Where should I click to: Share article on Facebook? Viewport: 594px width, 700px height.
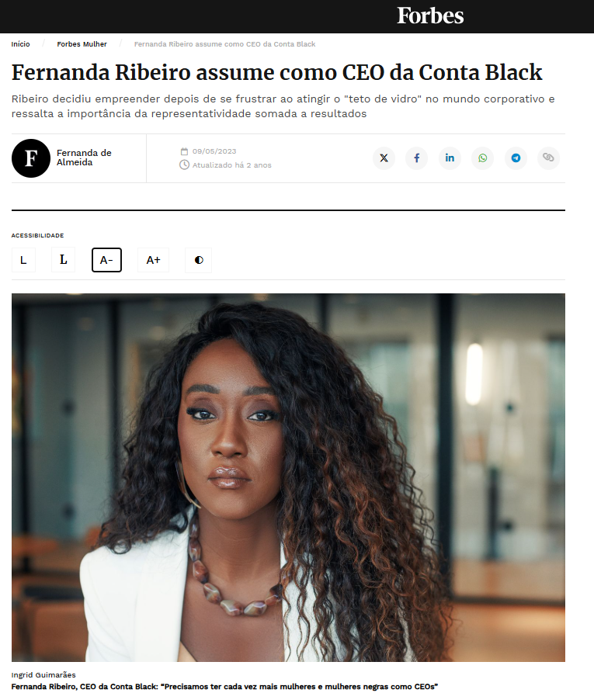pos(417,158)
